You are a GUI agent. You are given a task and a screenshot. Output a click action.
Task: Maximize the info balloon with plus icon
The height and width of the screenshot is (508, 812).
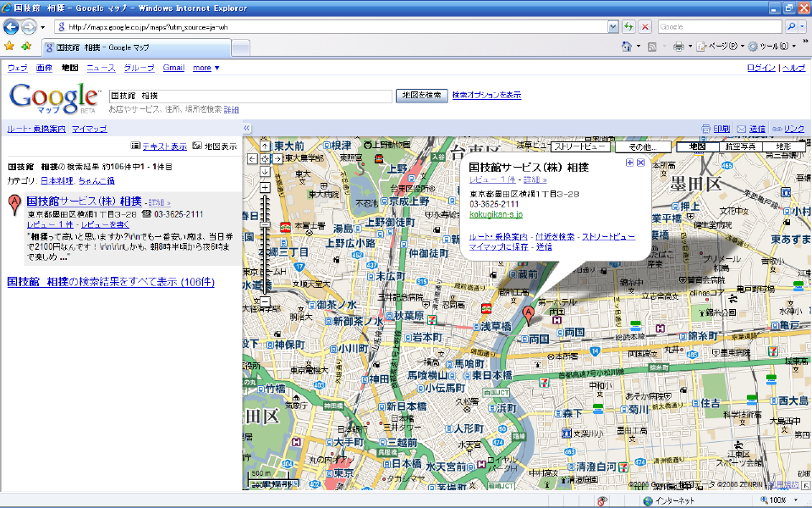pos(629,163)
